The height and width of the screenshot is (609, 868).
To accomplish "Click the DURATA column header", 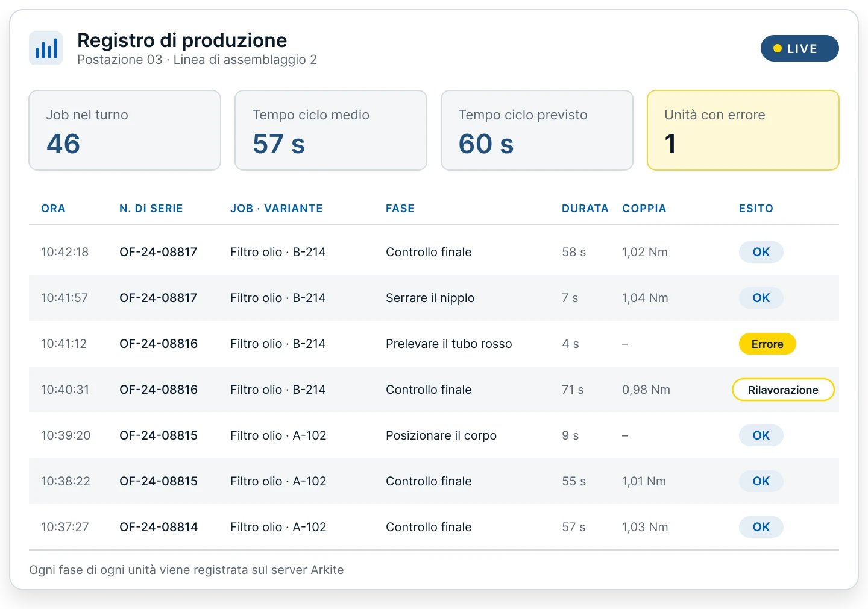I will (x=585, y=209).
